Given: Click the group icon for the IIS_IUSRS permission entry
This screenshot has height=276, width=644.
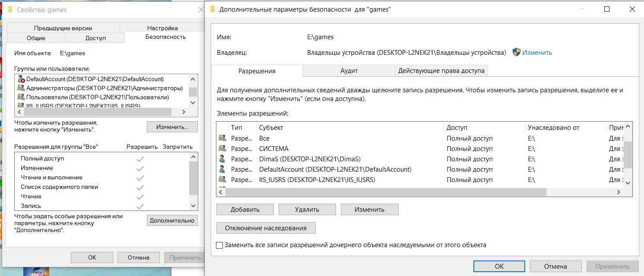Looking at the screenshot, I should pos(222,180).
